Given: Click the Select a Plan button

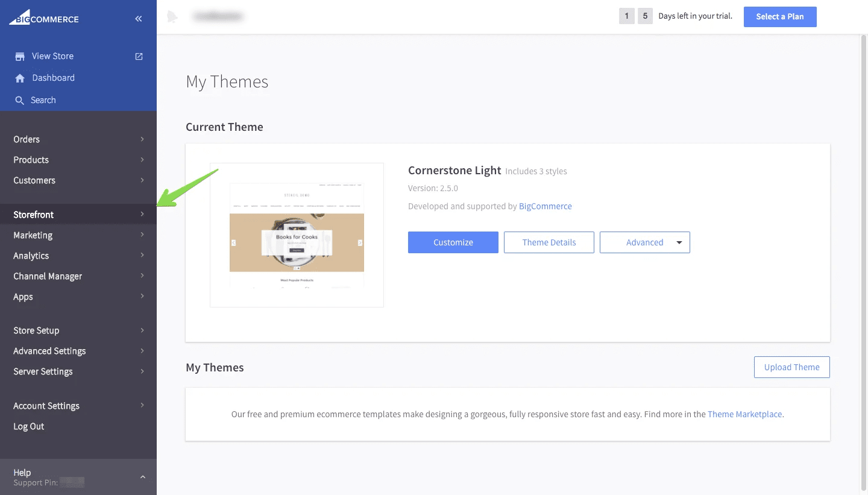Looking at the screenshot, I should (779, 17).
